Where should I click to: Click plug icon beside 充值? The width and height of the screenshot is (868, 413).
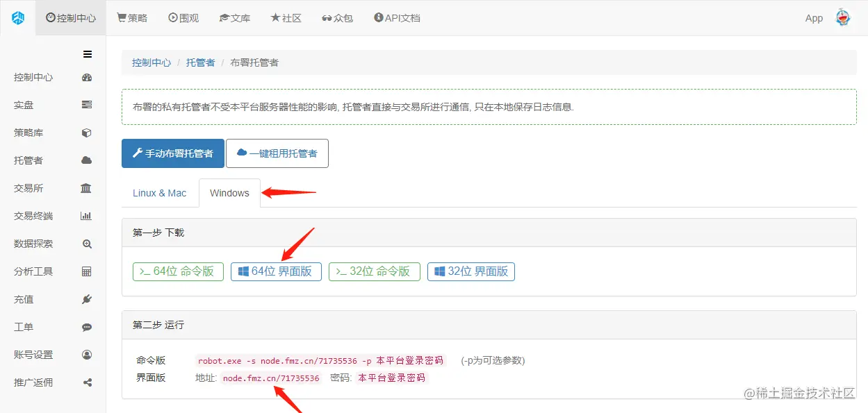[x=87, y=300]
